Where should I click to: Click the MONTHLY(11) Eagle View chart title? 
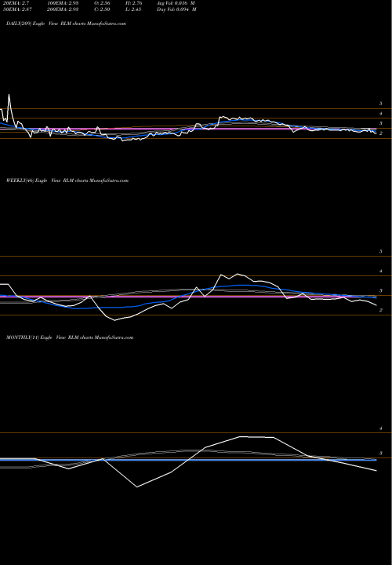[70, 337]
